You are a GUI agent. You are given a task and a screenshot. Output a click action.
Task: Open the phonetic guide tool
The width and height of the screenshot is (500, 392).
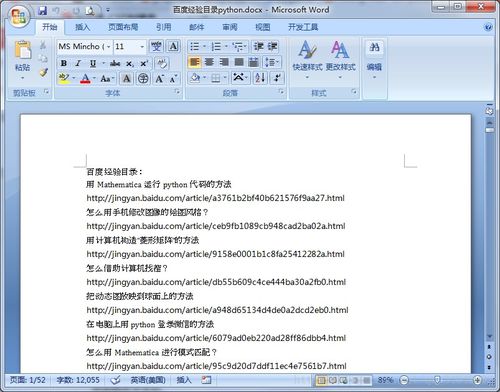(x=156, y=46)
